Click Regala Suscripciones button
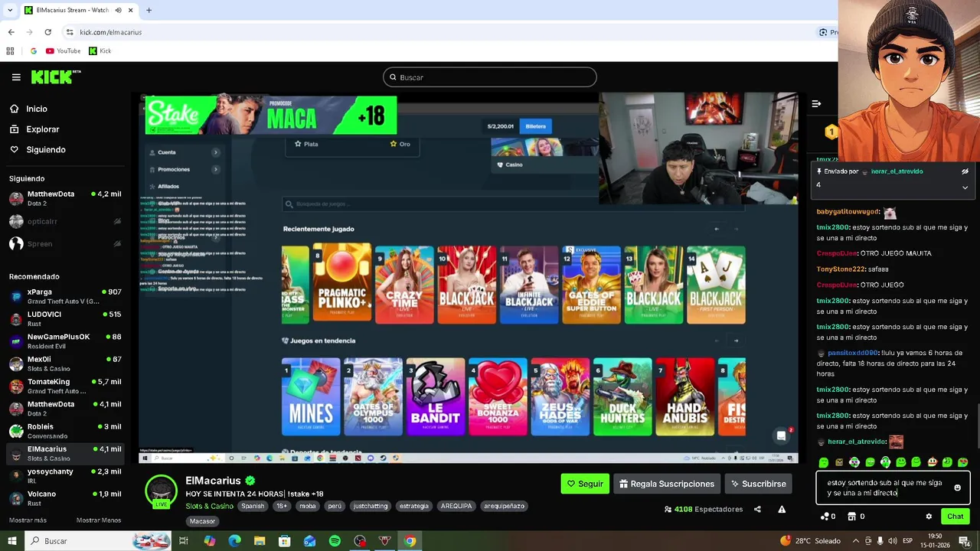Viewport: 980px width, 551px height. (667, 484)
